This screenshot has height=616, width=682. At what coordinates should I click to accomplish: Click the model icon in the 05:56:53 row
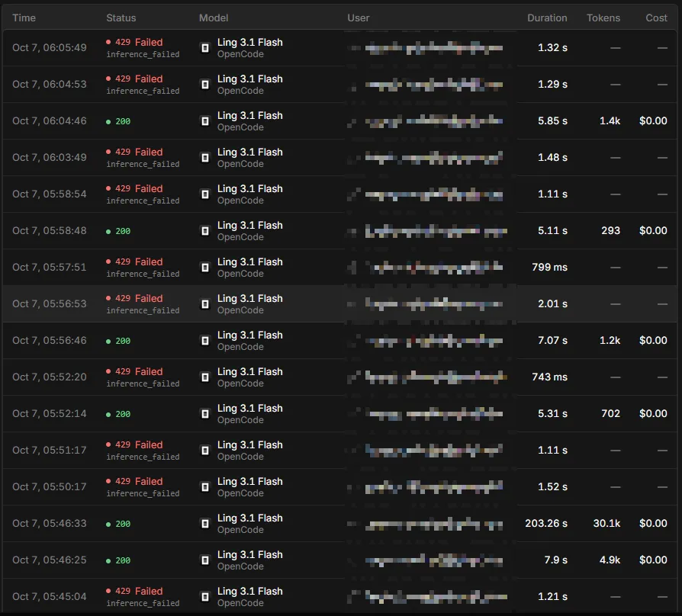coord(205,304)
